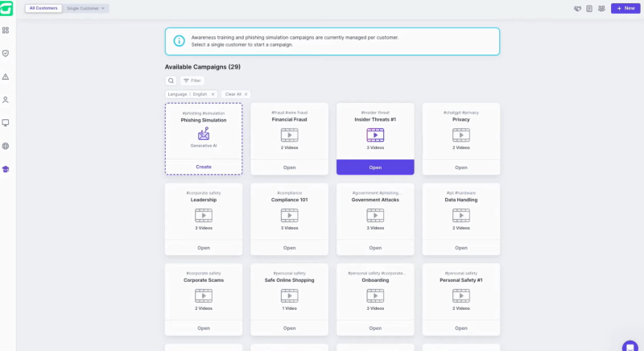Click the Data Handling video icon
This screenshot has width=644, height=351.
pyautogui.click(x=461, y=216)
